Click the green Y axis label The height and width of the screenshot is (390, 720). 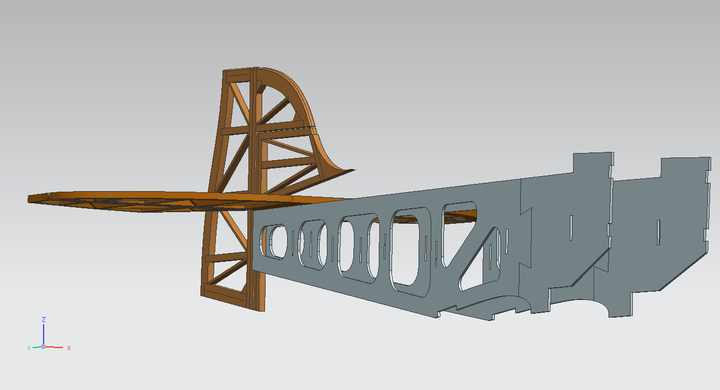(x=29, y=349)
